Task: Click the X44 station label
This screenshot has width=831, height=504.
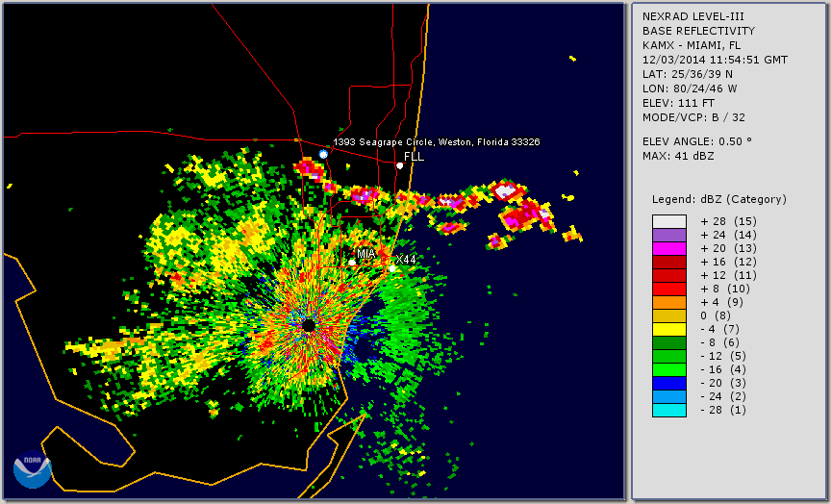Action: (406, 259)
